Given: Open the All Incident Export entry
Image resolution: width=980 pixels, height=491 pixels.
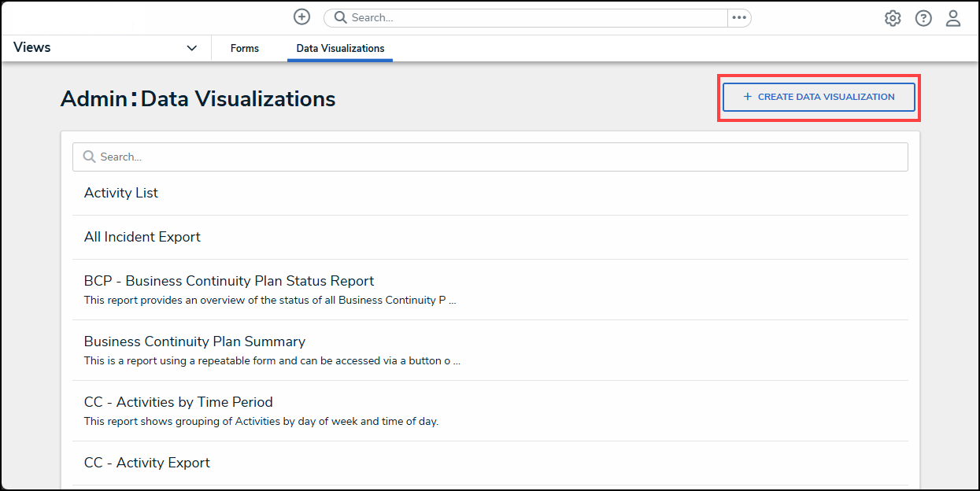Looking at the screenshot, I should (142, 237).
